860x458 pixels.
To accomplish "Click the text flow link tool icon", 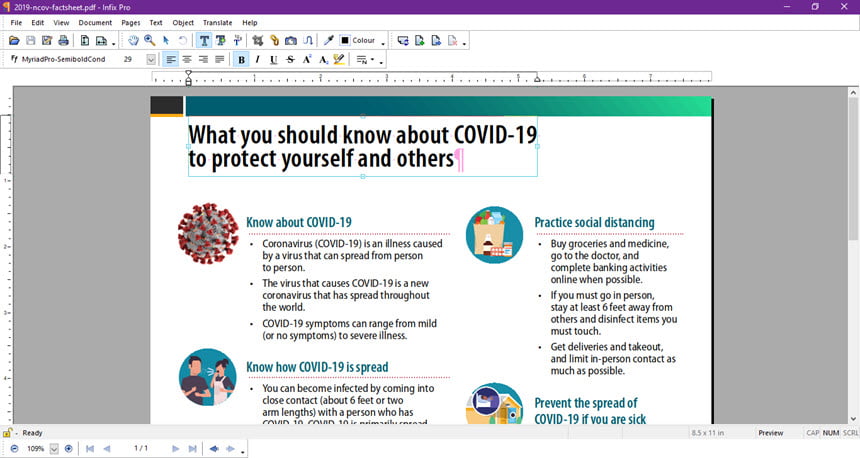I will coord(308,41).
